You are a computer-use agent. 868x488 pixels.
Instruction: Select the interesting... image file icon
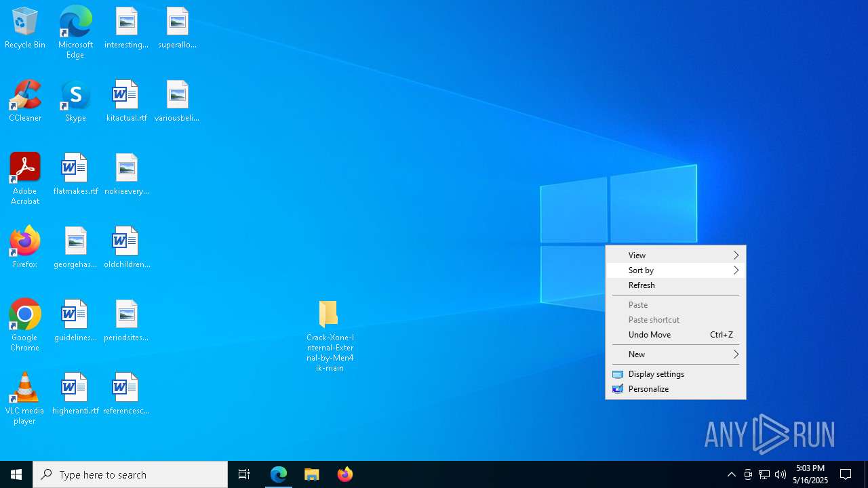[x=126, y=28]
